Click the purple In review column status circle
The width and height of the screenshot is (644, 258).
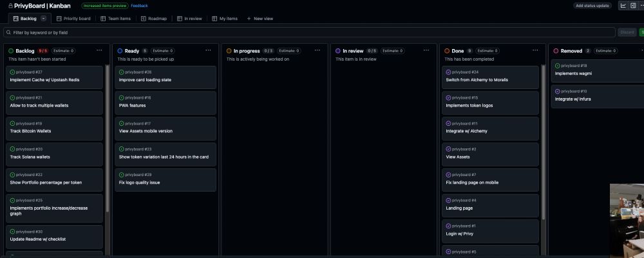pos(338,51)
